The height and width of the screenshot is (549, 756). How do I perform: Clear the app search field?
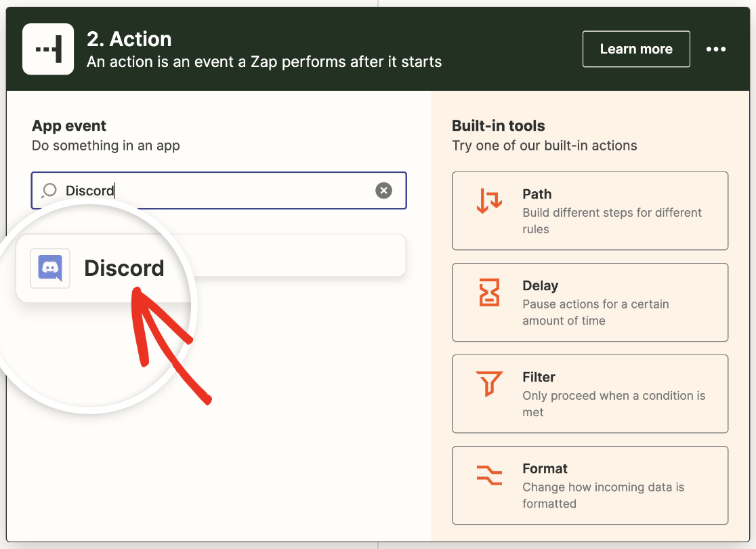(x=384, y=190)
